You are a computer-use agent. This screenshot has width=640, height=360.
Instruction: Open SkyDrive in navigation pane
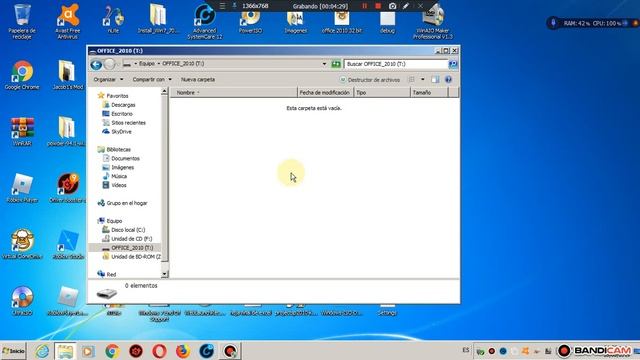point(117,132)
